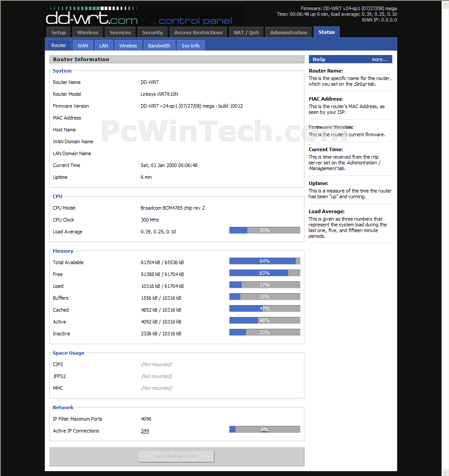Click the Free memory 83% bar
Screen dimensions: 449x476
coord(264,273)
